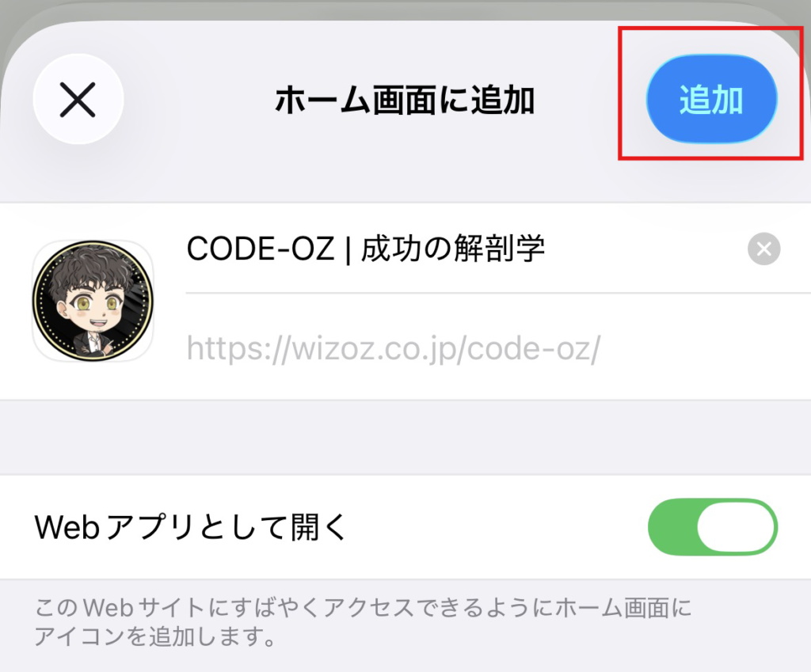Select the wizoz.co.jp/code-oz URL text
811x672 pixels.
click(393, 348)
